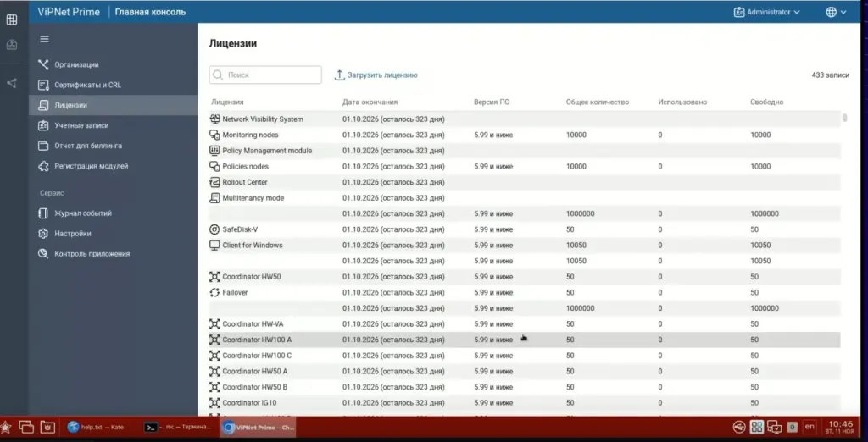Click the ViPNet Prime Chromium taskbar button
868x442 pixels.
tap(258, 427)
